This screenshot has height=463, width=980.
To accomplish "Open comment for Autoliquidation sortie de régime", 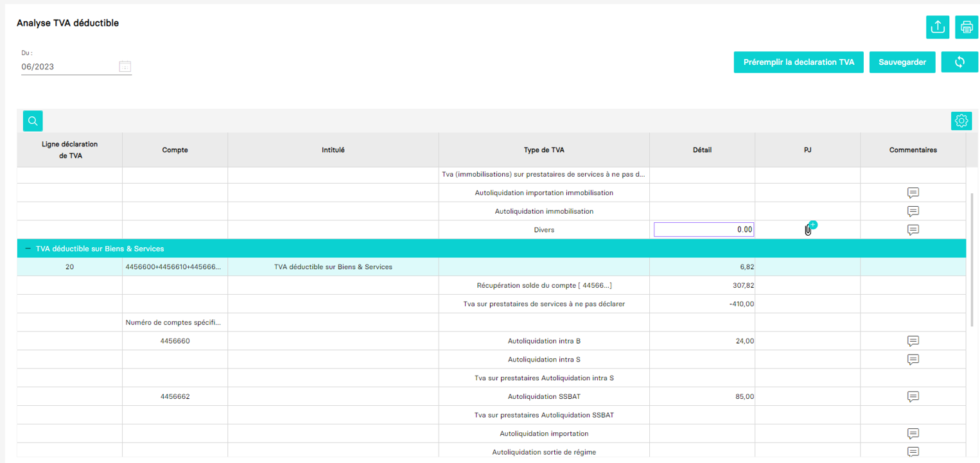I will coord(913,452).
